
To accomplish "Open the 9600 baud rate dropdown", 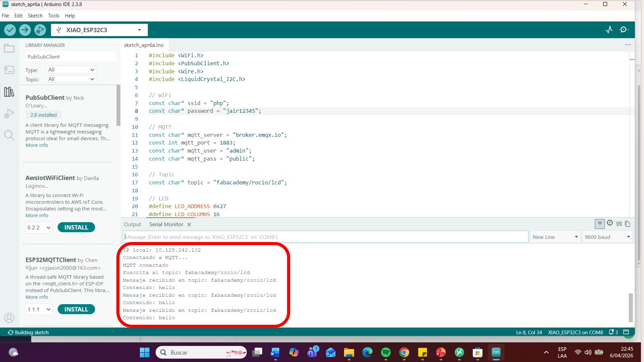I will click(607, 237).
